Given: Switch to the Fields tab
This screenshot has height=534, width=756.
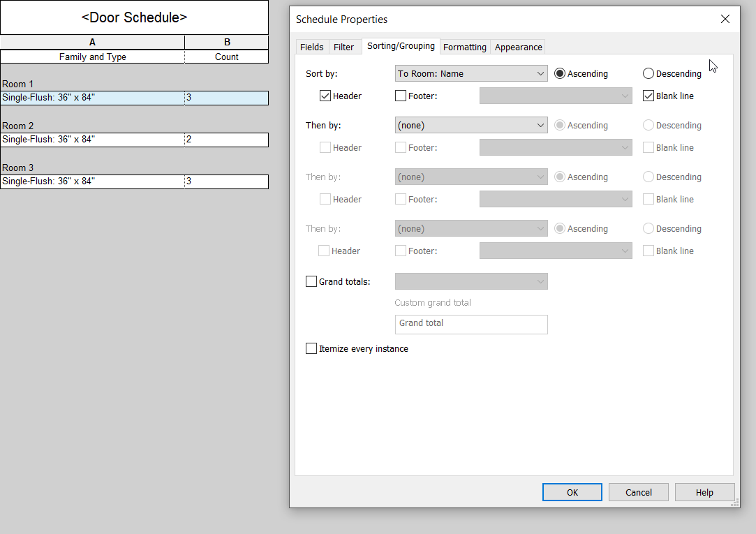Looking at the screenshot, I should [x=311, y=47].
